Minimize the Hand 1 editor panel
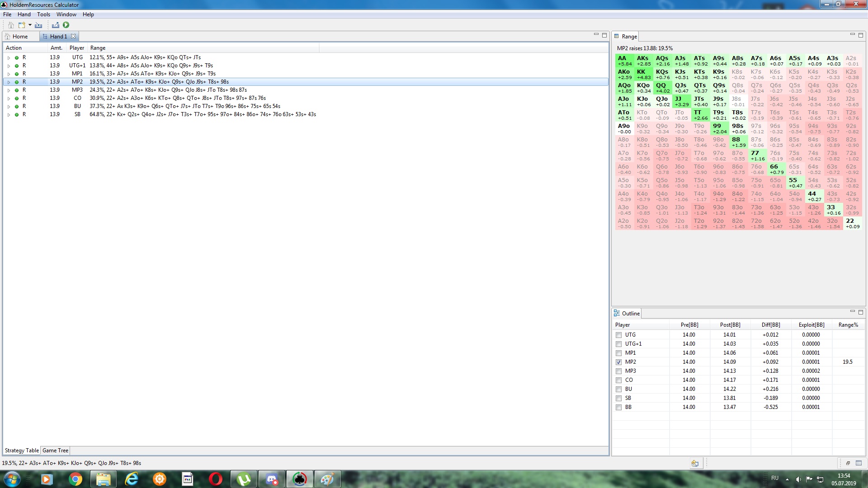This screenshot has height=488, width=868. 596,34
